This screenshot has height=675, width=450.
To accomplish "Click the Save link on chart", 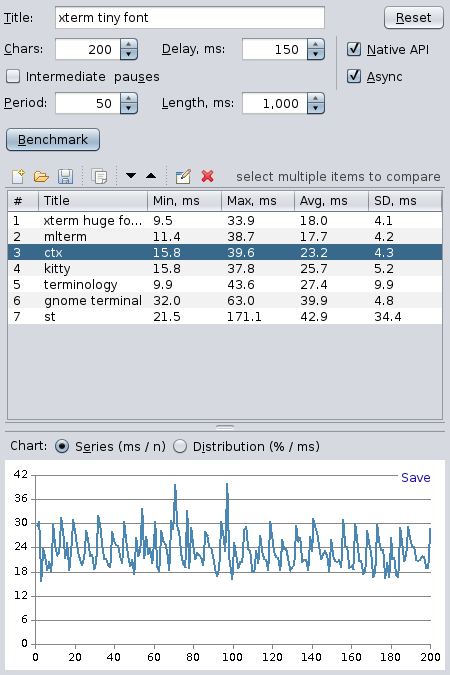I will [x=416, y=478].
